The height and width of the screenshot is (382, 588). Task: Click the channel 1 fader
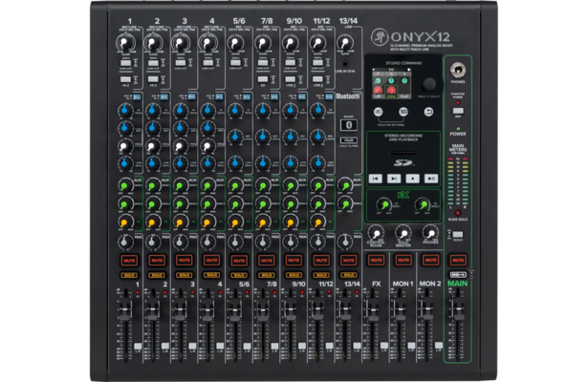click(125, 308)
